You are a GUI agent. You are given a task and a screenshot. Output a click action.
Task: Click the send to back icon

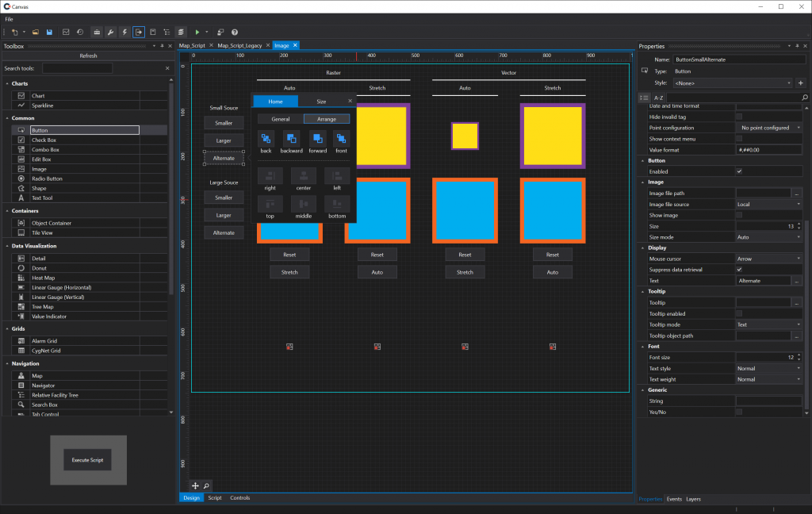[266, 138]
